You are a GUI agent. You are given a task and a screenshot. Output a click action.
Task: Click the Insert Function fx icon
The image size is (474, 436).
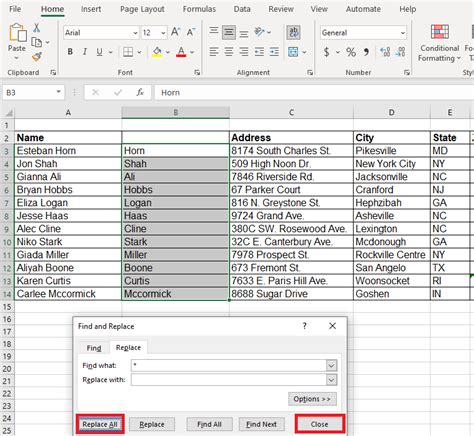[140, 92]
